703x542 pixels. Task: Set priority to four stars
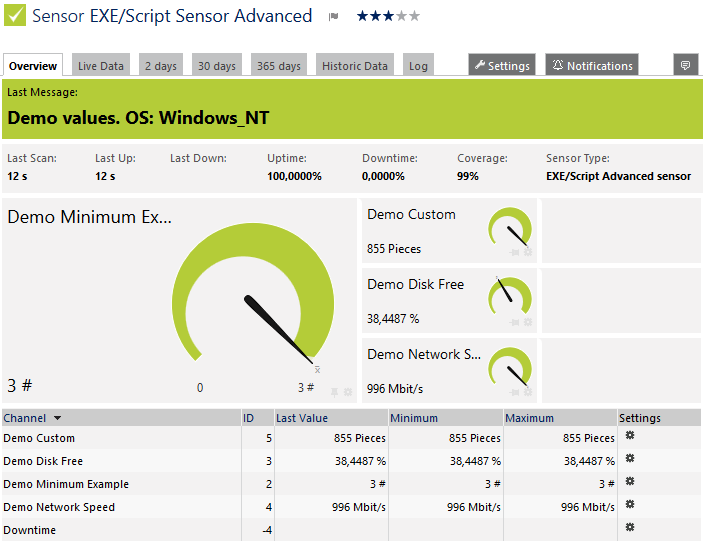point(402,16)
